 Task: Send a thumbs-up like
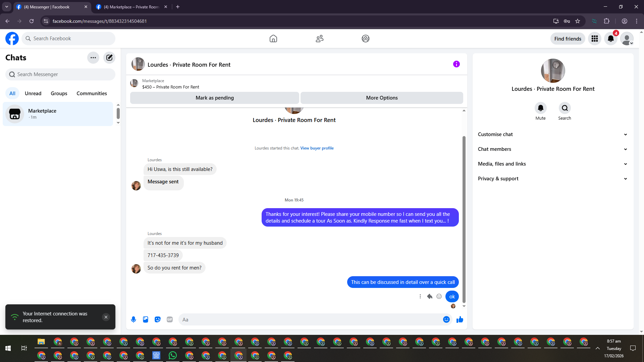click(x=460, y=319)
